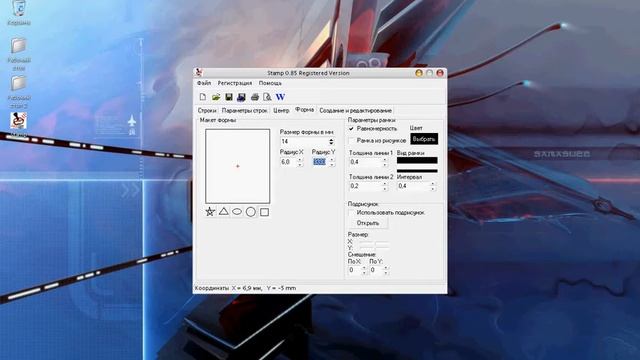This screenshot has height=360, width=640.
Task: Click the Размер формы в мм spinner arrows
Action: tap(331, 141)
